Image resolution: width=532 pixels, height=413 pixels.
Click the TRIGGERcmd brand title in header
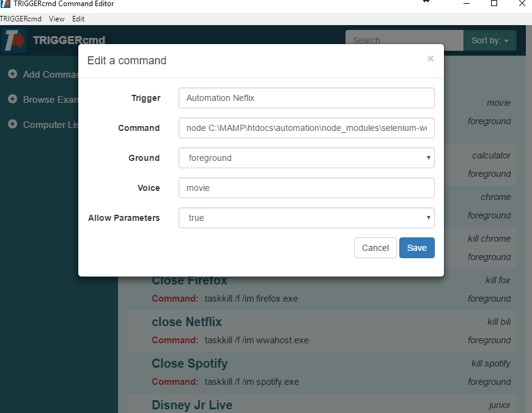click(69, 40)
